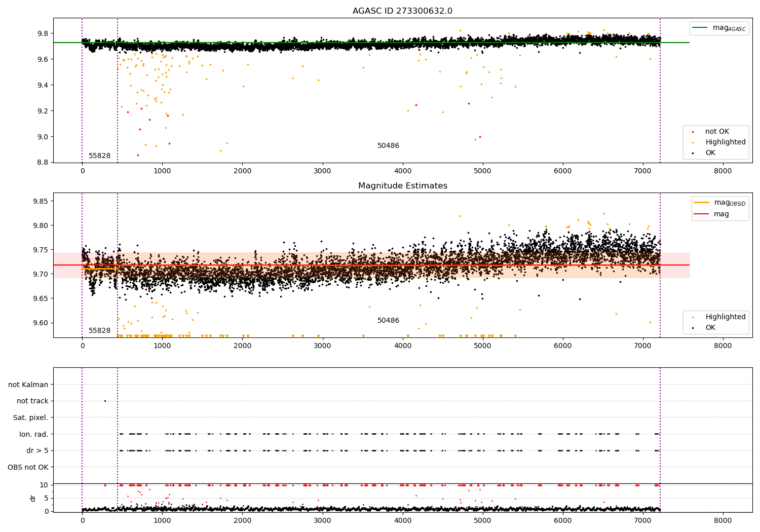Click the "7000" x-axis tick under Magnitude Estimates plot
This screenshot has height=532, width=760.
tap(643, 346)
